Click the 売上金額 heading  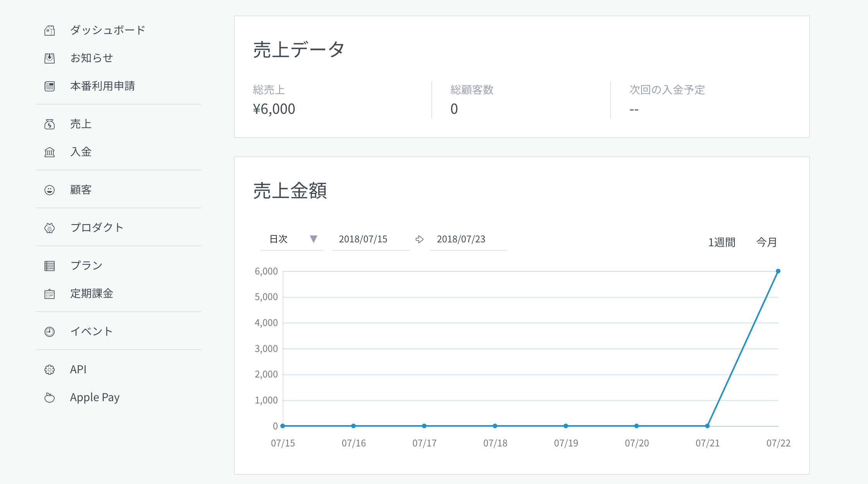tap(290, 191)
